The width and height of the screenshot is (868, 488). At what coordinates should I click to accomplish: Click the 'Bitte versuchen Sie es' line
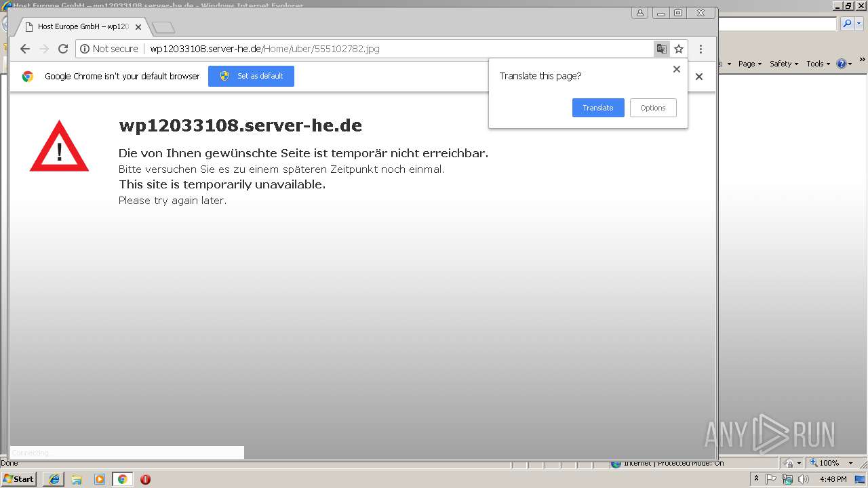(281, 169)
